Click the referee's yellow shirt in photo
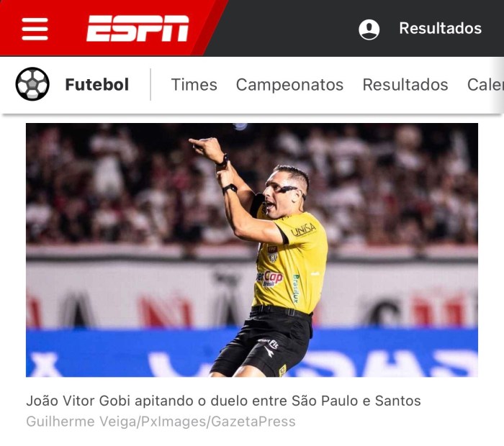Image resolution: width=504 pixels, height=446 pixels. (292, 266)
